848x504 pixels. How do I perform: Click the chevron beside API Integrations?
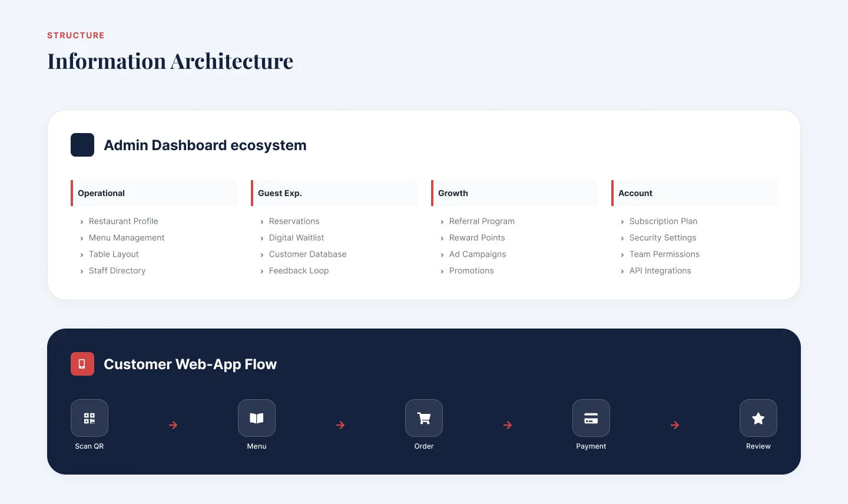[622, 271]
